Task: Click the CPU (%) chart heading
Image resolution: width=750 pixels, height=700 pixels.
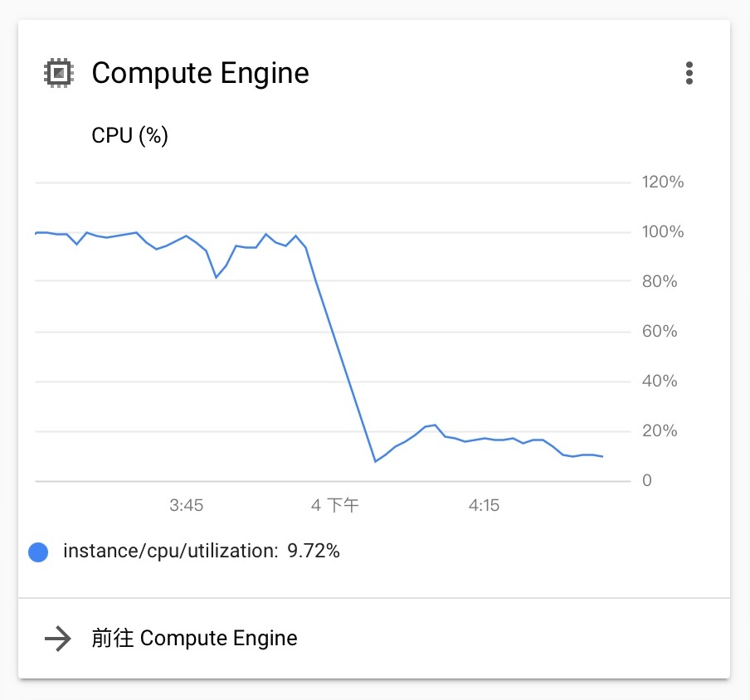Action: 129,135
